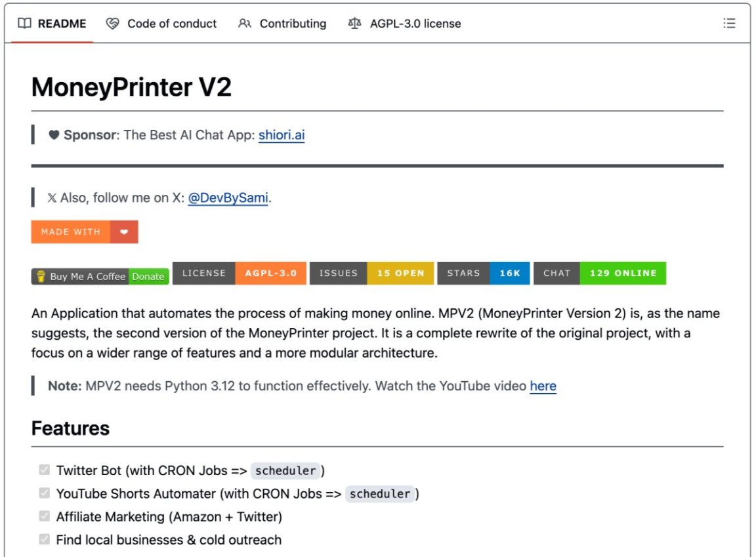Open the @DevBySami X profile link

point(228,198)
